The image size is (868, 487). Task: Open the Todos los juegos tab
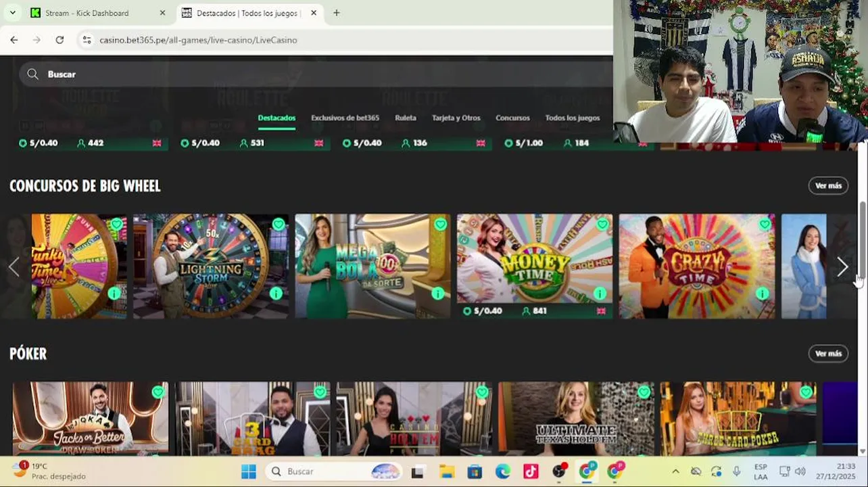pos(573,118)
